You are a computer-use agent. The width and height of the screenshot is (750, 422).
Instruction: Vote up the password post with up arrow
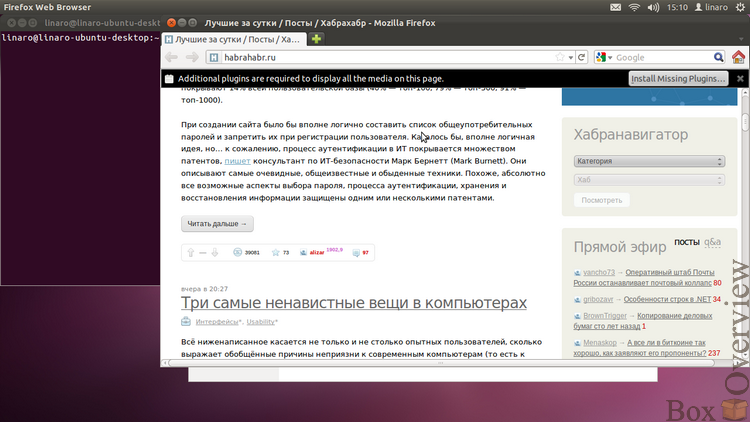pos(191,253)
